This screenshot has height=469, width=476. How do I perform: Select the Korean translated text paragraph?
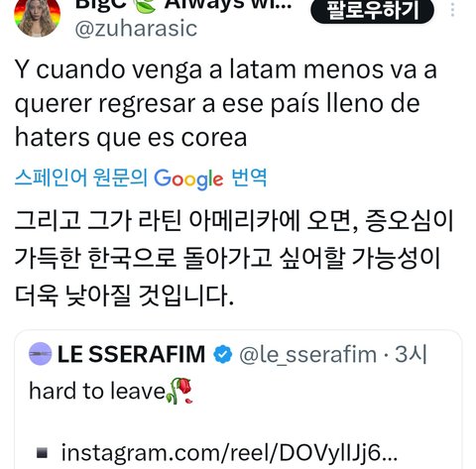[x=234, y=258]
